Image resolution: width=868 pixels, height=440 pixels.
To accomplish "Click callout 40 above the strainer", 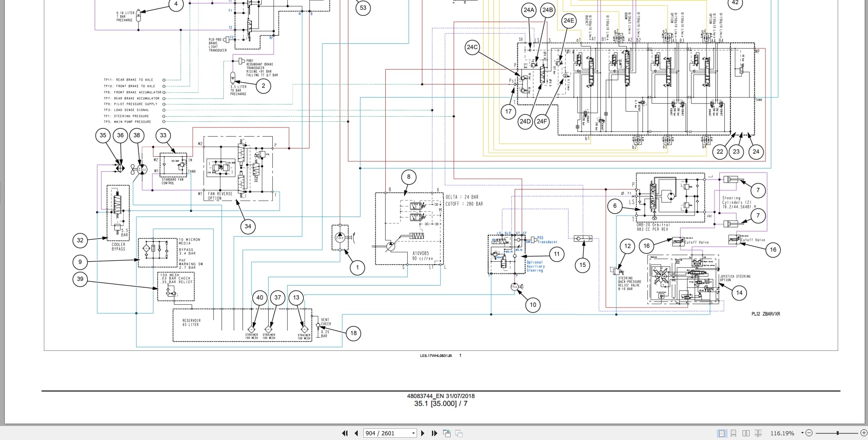I will [260, 298].
